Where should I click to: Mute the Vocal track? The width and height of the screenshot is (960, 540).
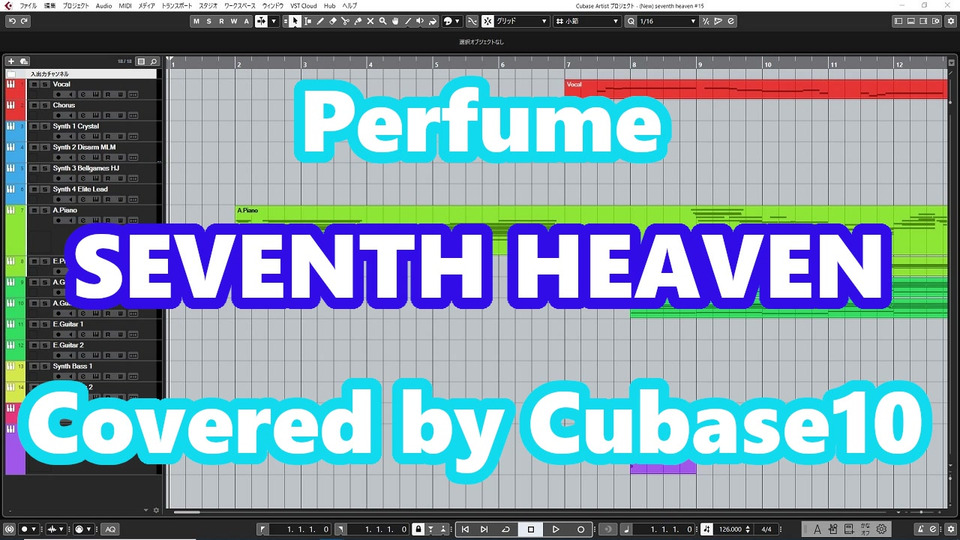coord(35,84)
